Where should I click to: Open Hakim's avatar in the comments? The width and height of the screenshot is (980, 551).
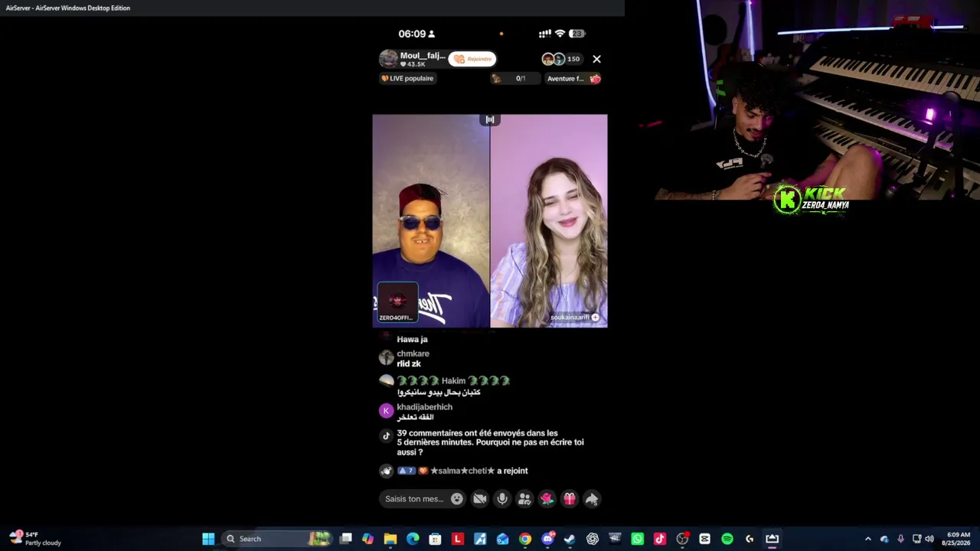pyautogui.click(x=386, y=380)
